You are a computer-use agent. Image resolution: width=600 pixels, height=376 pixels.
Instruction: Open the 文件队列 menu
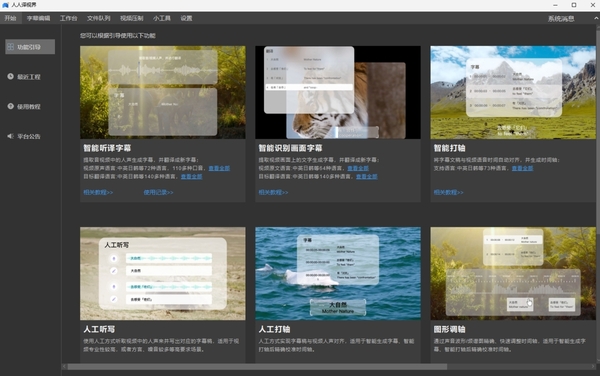coord(98,18)
